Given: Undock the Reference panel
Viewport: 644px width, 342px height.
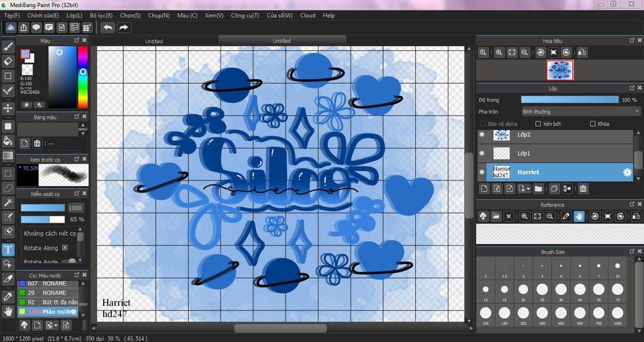Looking at the screenshot, I should [631, 204].
